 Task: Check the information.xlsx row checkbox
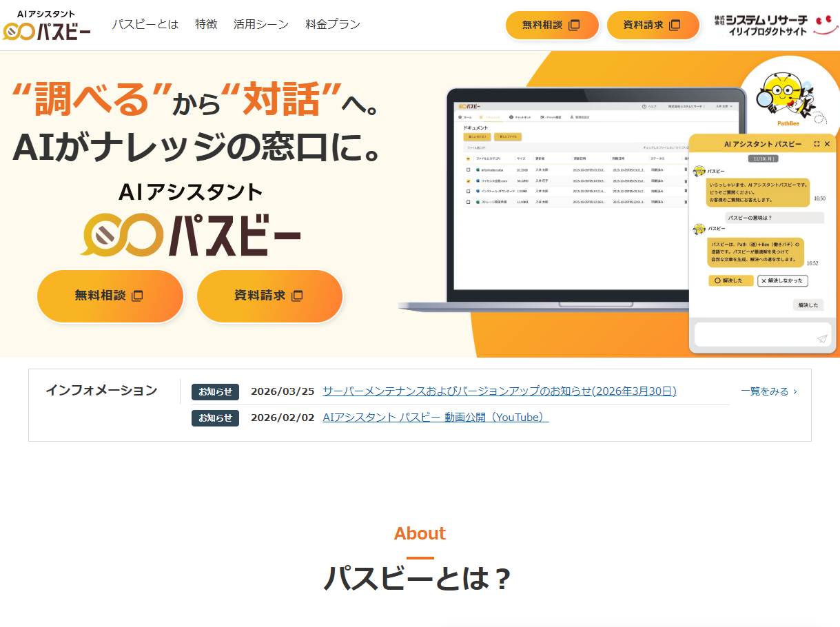click(x=468, y=169)
